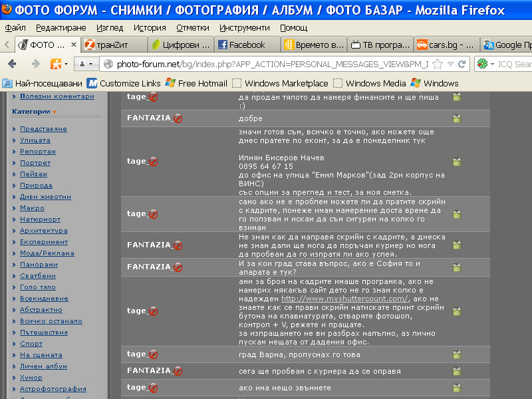This screenshot has height=399, width=532.
Task: Bookmark this page using the star icon
Action: 437,64
